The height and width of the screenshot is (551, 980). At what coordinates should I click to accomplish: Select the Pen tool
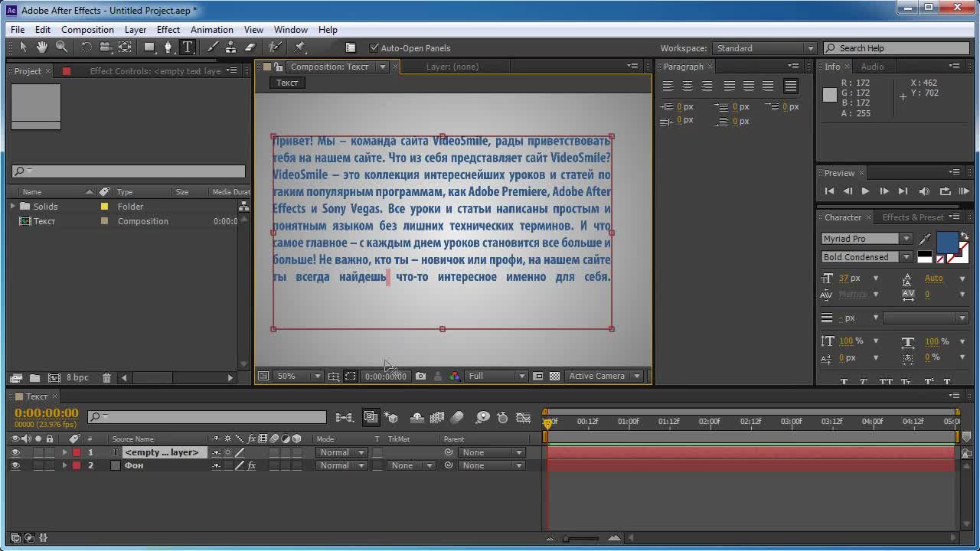168,47
